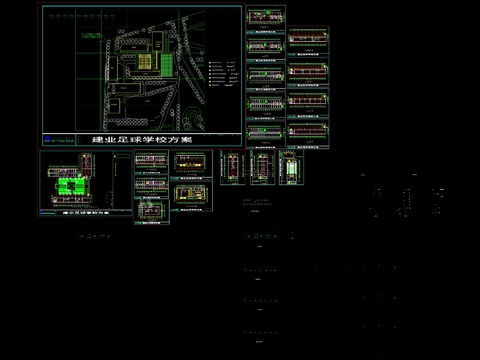
Task: Select the leftmost tall narrow drawing sheet
Action: coord(233,167)
